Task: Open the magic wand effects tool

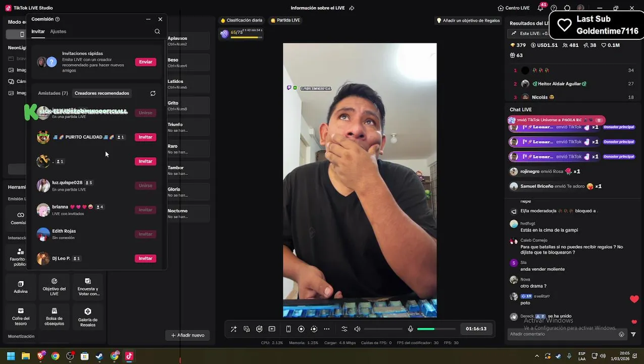Action: point(234,329)
